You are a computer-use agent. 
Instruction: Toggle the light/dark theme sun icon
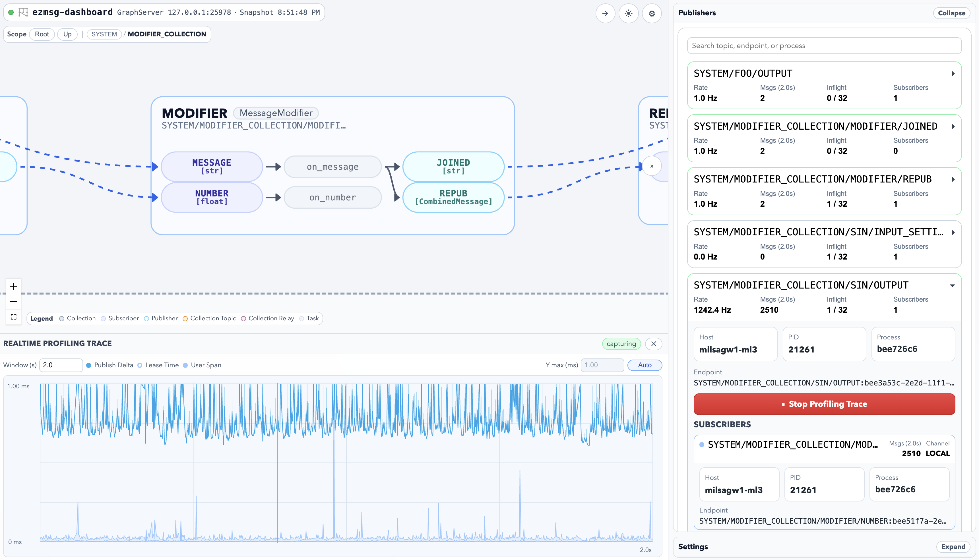[x=628, y=13]
